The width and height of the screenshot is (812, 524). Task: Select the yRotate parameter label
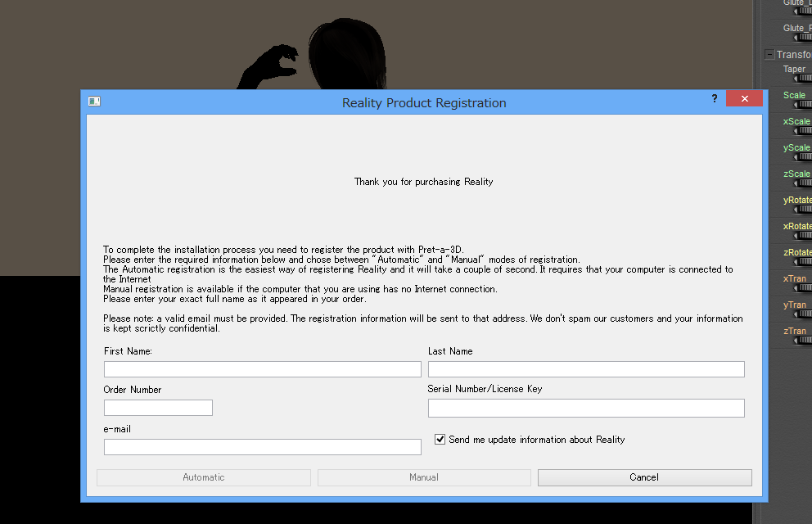pos(797,200)
